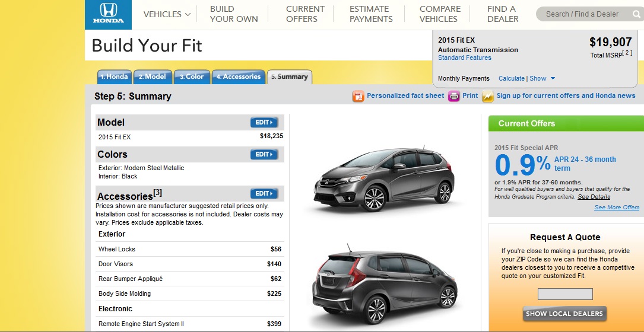This screenshot has height=332, width=644.
Task: Click Exterior: Modern Steel Metallic text
Action: point(141,168)
